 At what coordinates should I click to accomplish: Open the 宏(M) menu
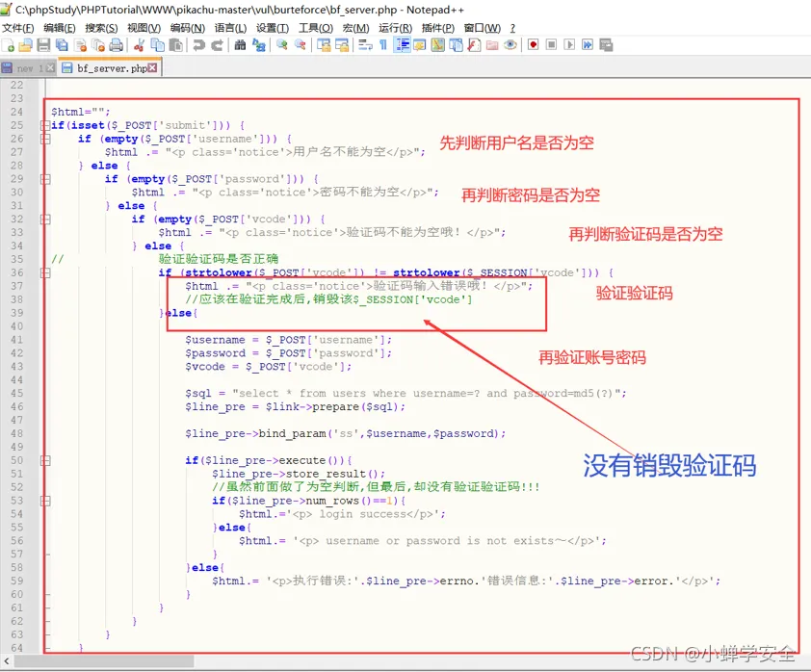pyautogui.click(x=355, y=28)
